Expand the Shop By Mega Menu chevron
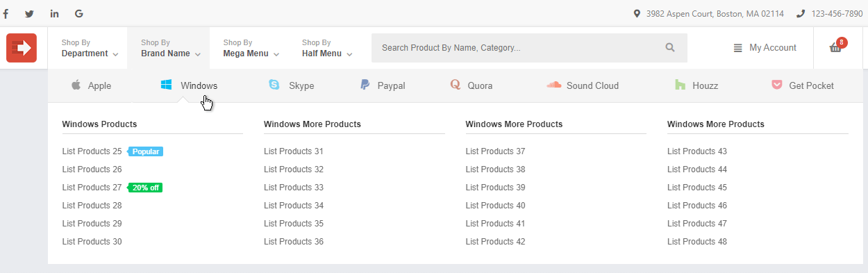This screenshot has width=868, height=273. tap(276, 54)
